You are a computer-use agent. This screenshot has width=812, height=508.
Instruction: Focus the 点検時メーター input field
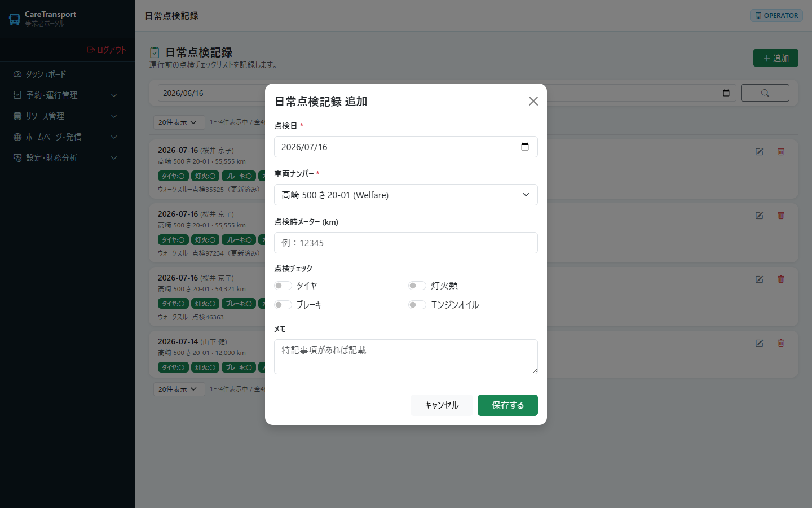pyautogui.click(x=406, y=243)
